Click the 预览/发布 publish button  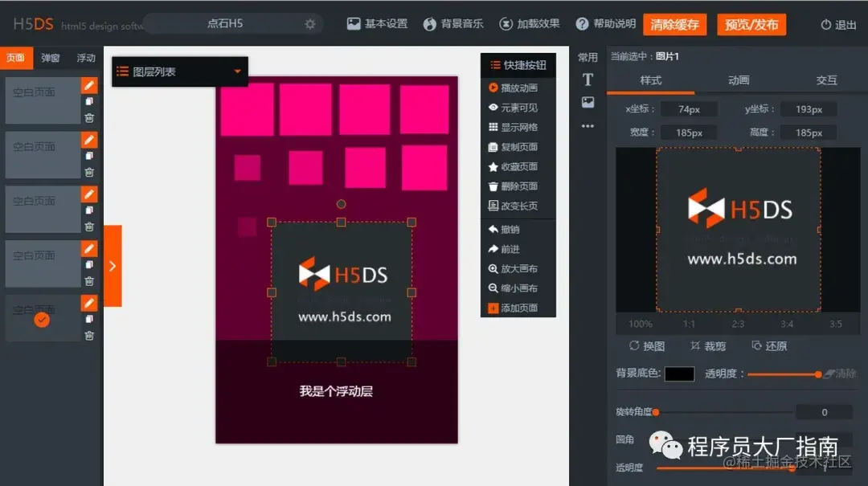click(751, 24)
